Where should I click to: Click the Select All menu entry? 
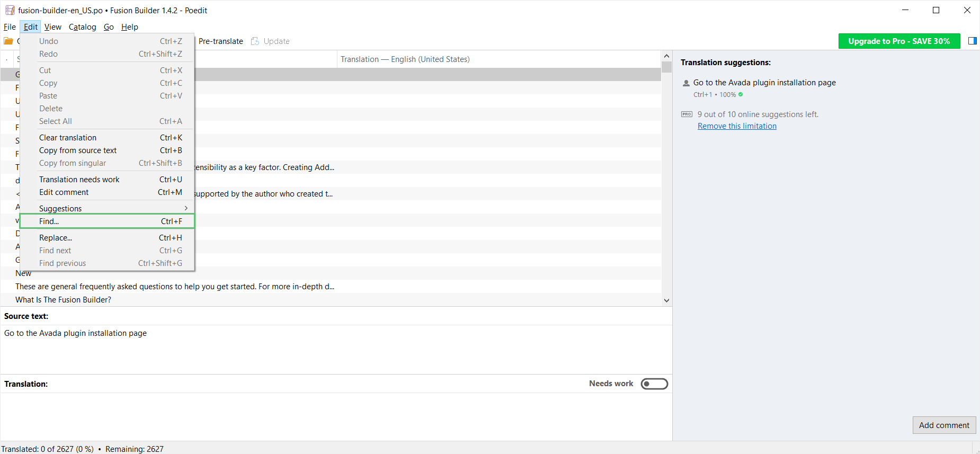pos(107,121)
